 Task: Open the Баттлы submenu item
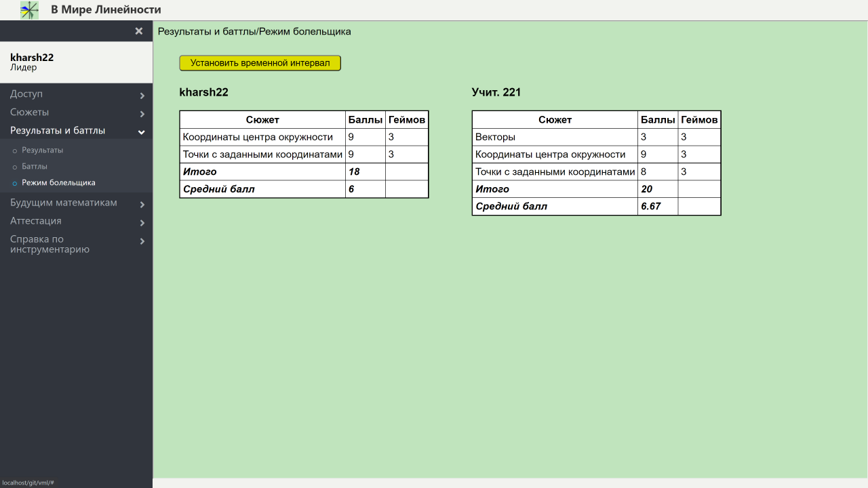[35, 166]
